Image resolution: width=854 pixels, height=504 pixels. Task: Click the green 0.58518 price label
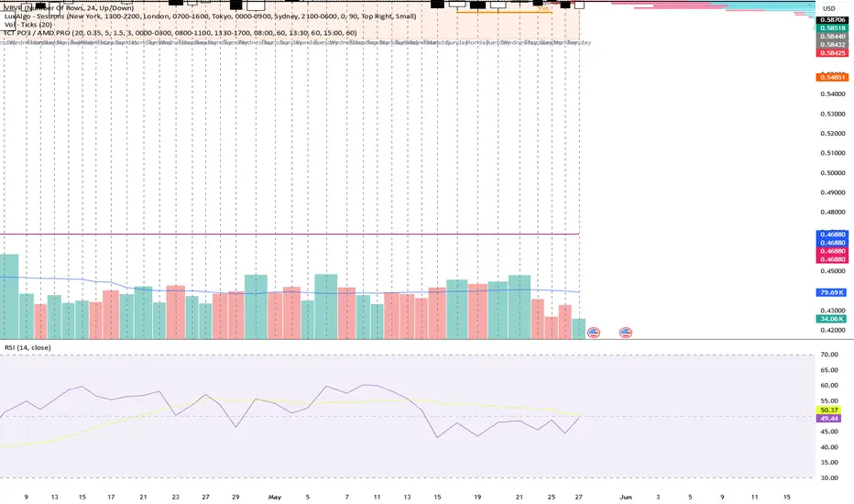832,27
